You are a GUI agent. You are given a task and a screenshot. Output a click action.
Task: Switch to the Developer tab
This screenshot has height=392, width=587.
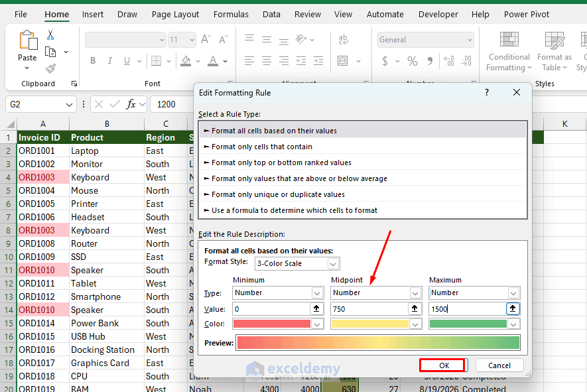[x=438, y=14]
